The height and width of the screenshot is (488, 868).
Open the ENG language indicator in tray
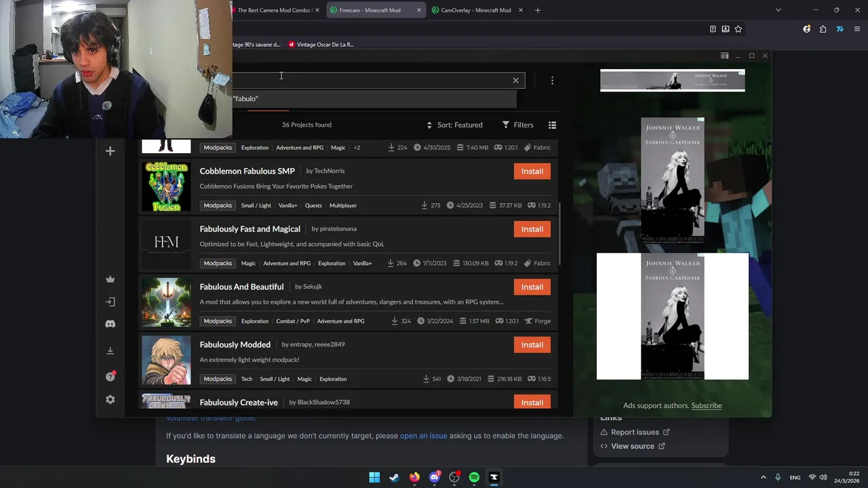coord(795,477)
